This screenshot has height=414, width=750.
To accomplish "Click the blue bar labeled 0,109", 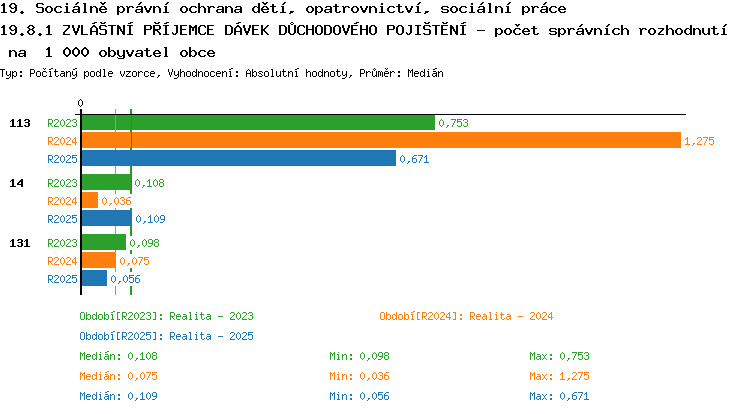I will [107, 219].
